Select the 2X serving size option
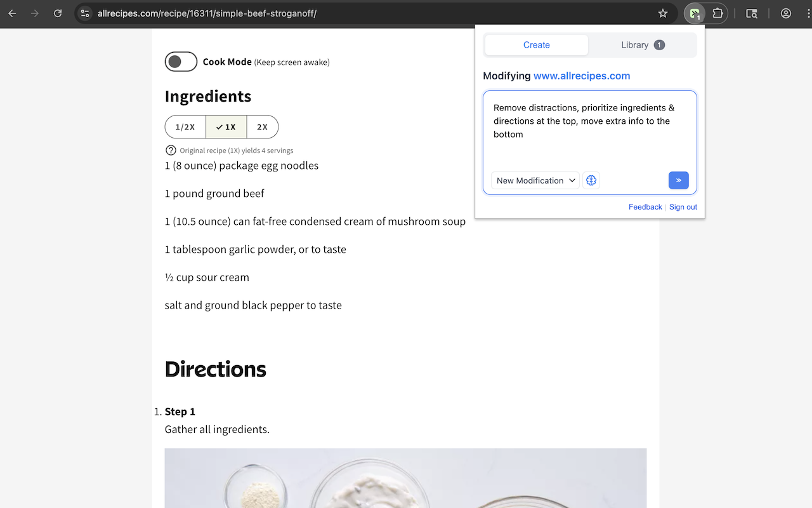The image size is (812, 508). click(262, 127)
